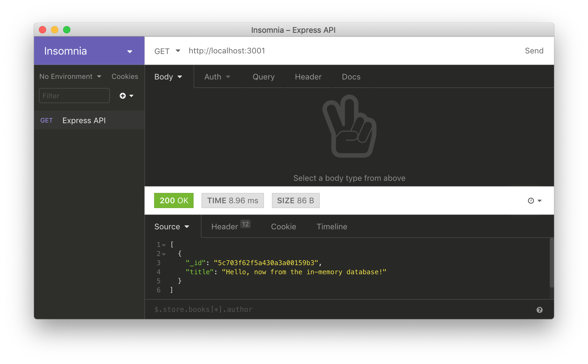Switch to the Docs tab

coord(351,77)
